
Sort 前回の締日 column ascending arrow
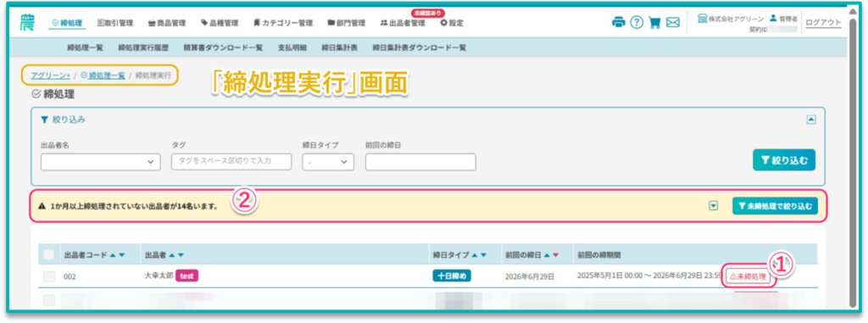(x=547, y=255)
